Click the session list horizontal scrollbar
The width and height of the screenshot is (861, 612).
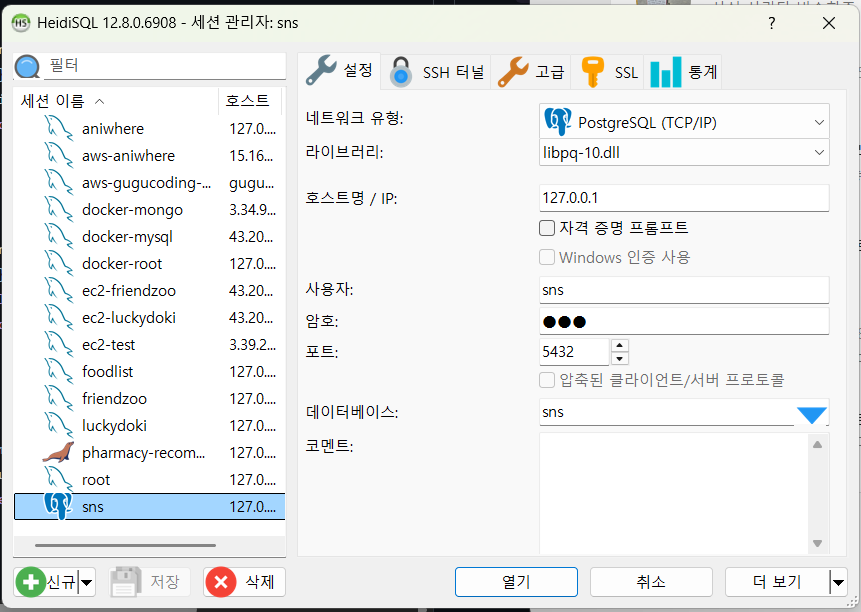[125, 546]
